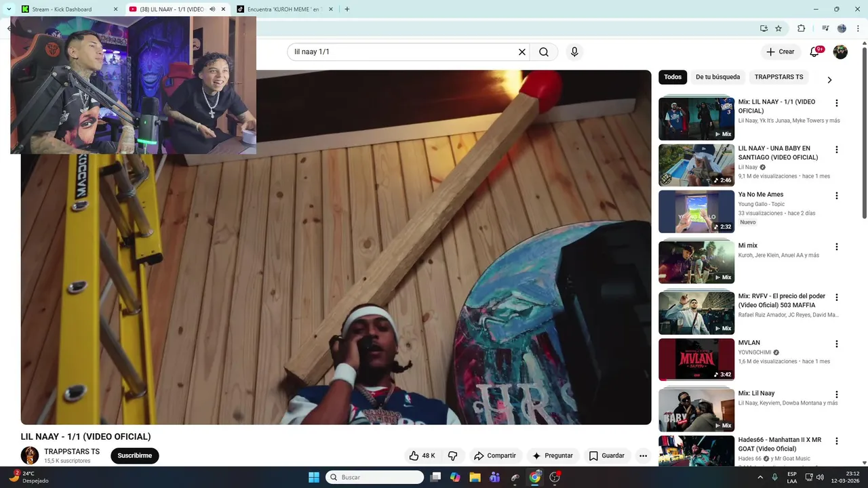Screen dimensions: 868x488
Task: Click the Preguntar button
Action: tap(553, 455)
